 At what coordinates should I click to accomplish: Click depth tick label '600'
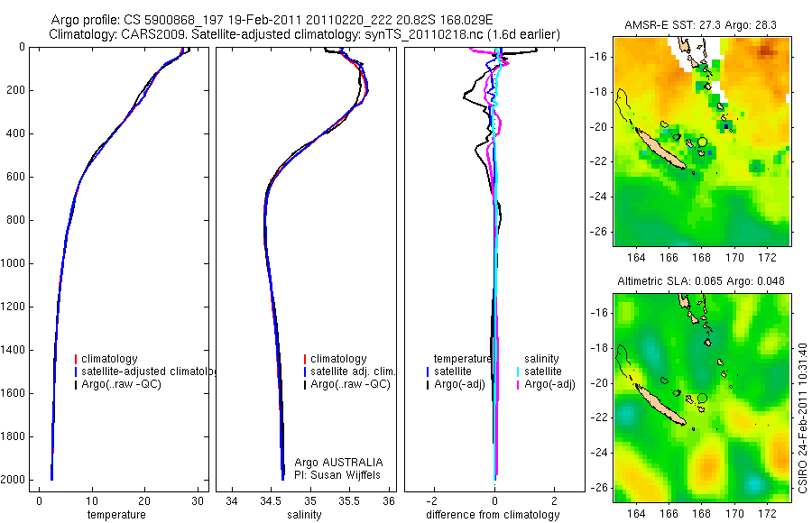[16, 177]
